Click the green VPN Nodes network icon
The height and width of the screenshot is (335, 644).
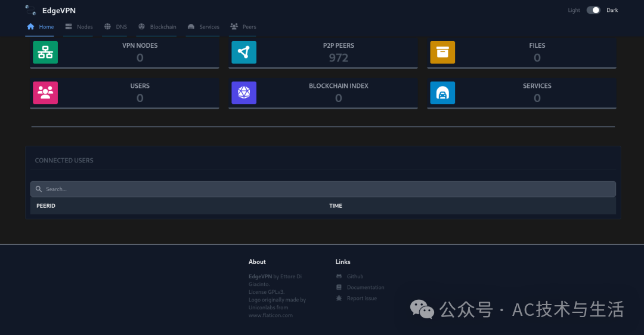point(45,53)
